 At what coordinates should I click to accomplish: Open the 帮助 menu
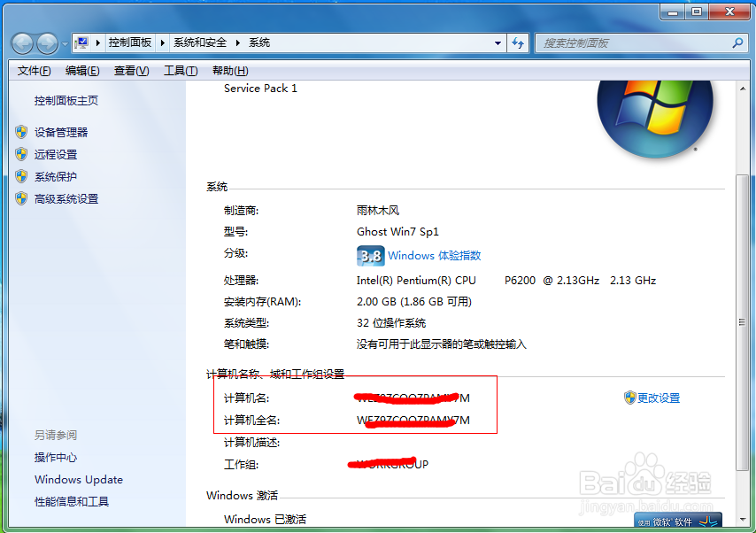pyautogui.click(x=228, y=70)
